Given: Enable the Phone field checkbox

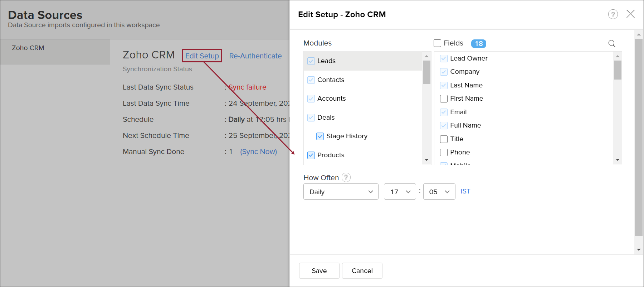Looking at the screenshot, I should [444, 152].
